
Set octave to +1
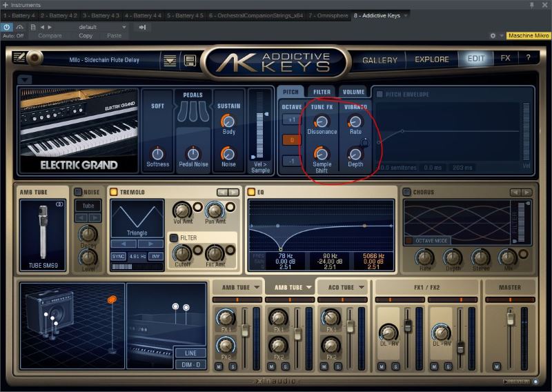coord(291,120)
